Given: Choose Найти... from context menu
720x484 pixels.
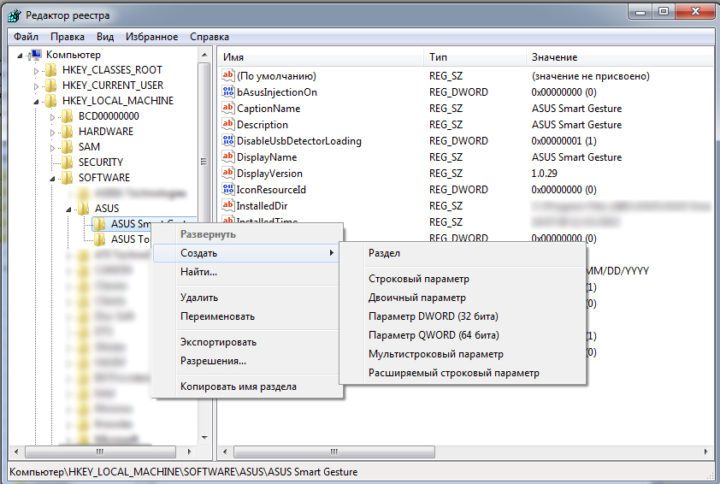Looking at the screenshot, I should (x=248, y=272).
